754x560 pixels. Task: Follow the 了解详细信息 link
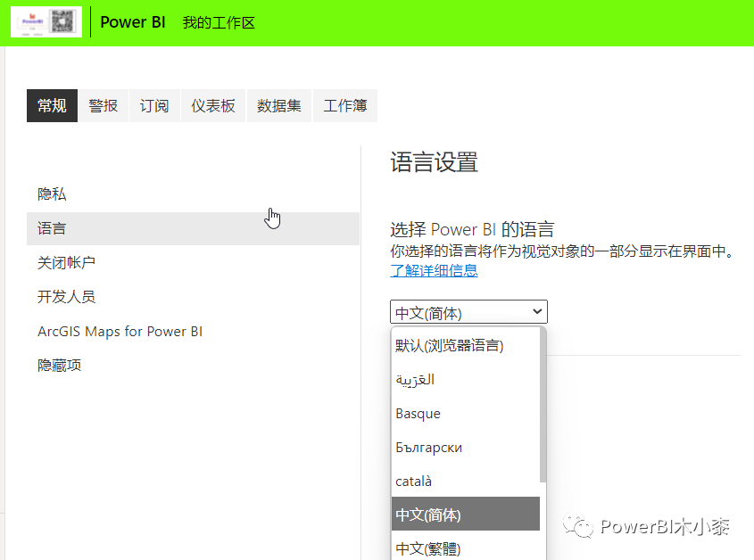(x=434, y=270)
